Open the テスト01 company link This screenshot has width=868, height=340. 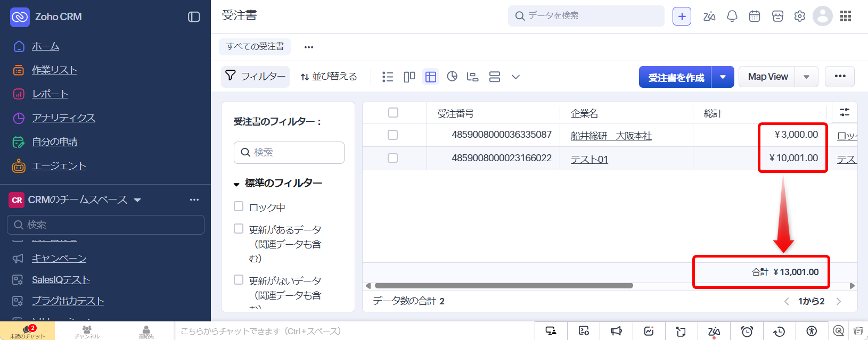point(589,160)
